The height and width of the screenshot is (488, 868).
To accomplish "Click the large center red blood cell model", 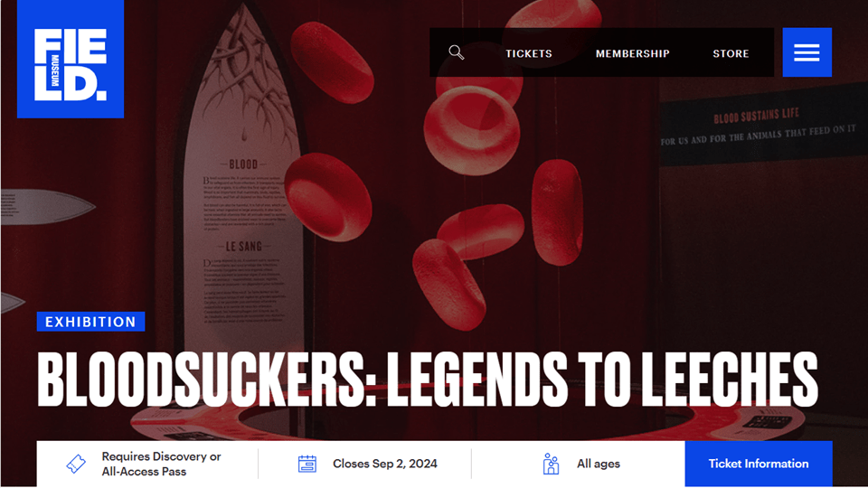I will tap(472, 129).
